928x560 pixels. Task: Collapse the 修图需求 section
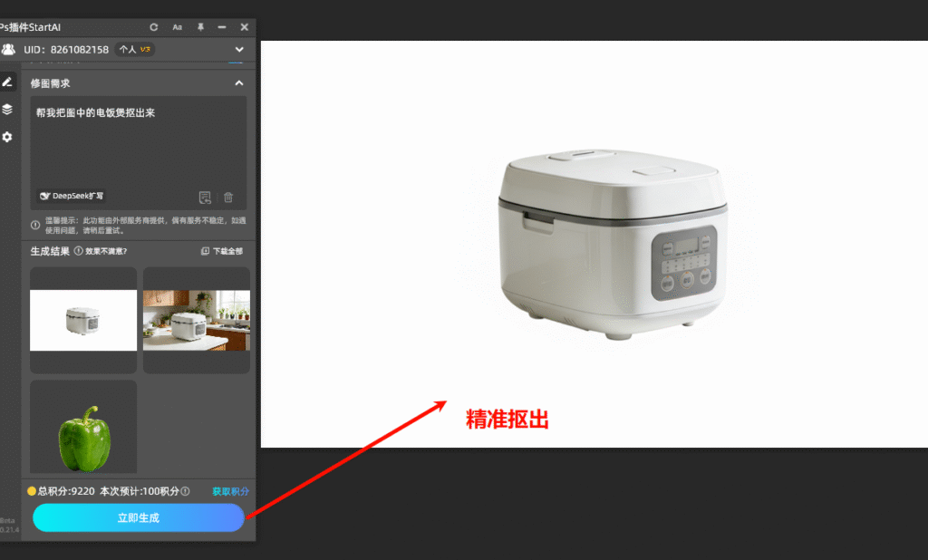(239, 83)
